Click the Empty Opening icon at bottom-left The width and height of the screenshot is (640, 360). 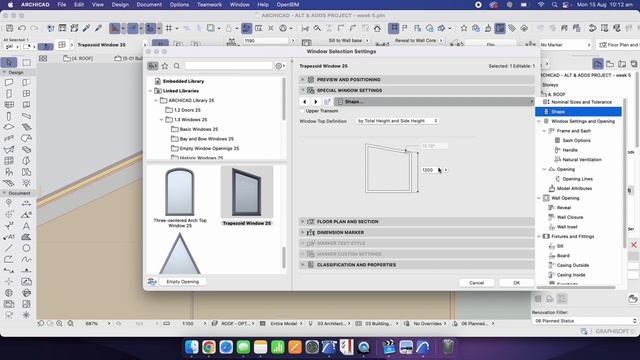pyautogui.click(x=152, y=282)
